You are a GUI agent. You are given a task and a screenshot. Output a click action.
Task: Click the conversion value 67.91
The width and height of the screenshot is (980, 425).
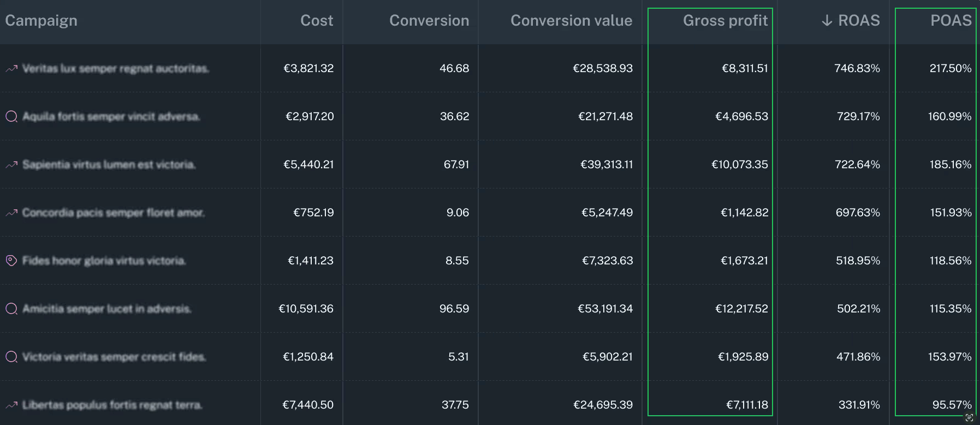tap(456, 164)
